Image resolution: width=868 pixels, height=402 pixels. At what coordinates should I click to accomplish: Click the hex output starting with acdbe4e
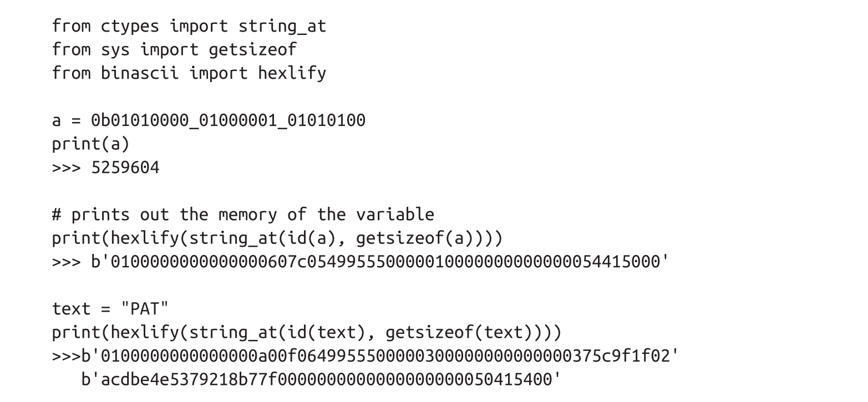coord(321,379)
